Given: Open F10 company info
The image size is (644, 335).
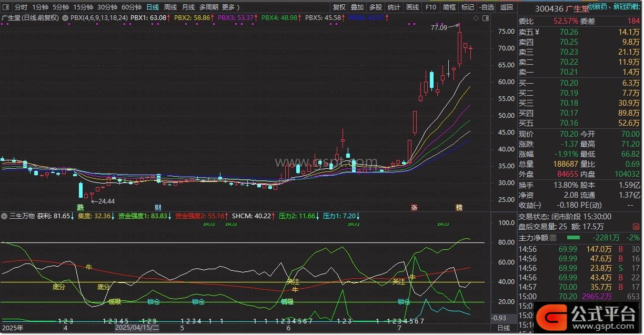Looking at the screenshot, I should click(x=431, y=7).
